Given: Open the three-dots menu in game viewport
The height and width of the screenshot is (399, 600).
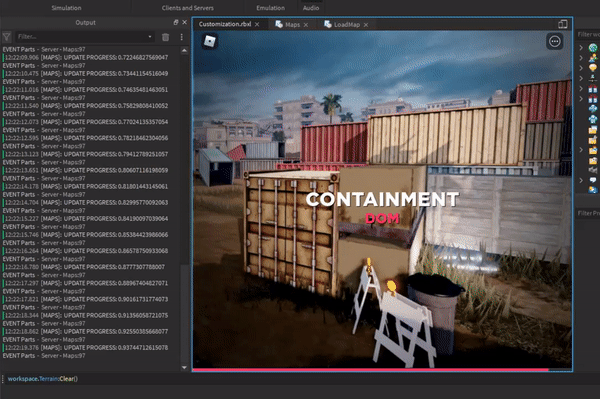Looking at the screenshot, I should tap(554, 41).
